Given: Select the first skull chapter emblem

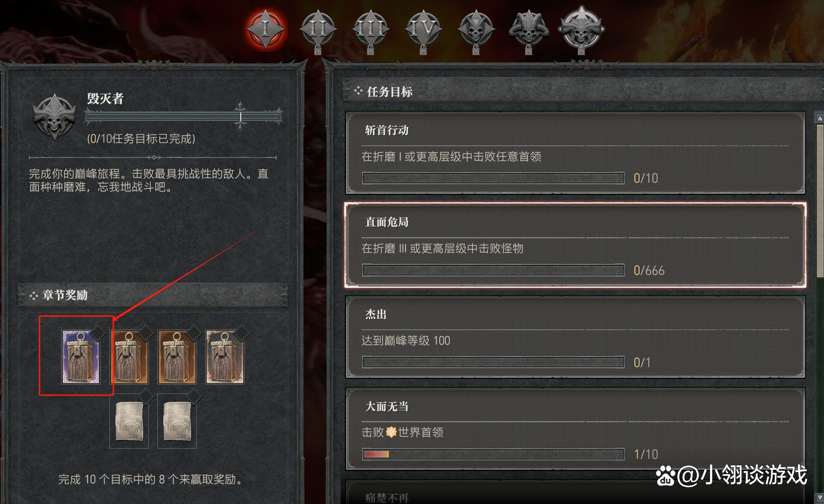Looking at the screenshot, I should coord(476,31).
